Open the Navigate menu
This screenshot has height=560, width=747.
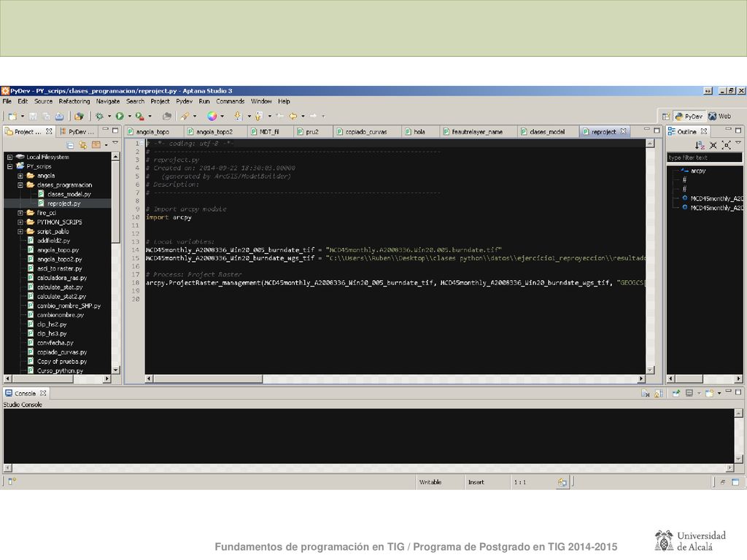108,101
